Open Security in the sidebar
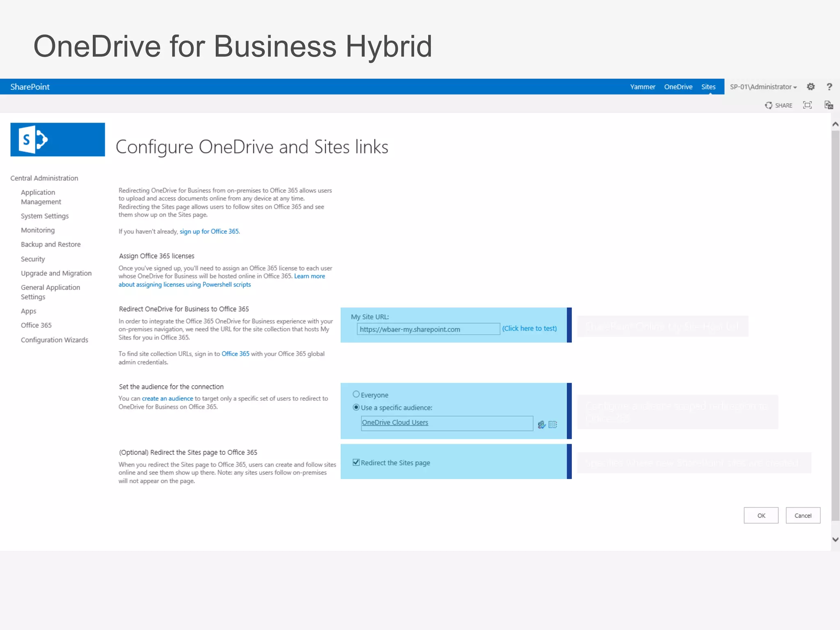The height and width of the screenshot is (630, 840). (33, 259)
